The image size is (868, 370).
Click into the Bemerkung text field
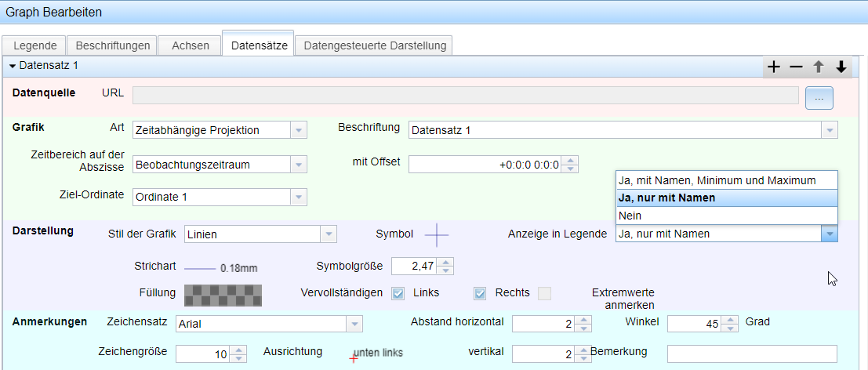[x=752, y=354]
